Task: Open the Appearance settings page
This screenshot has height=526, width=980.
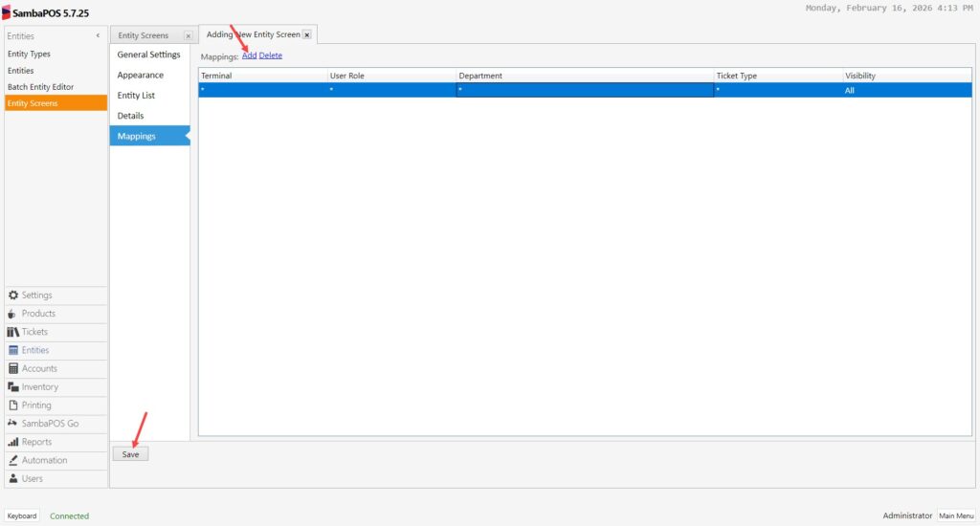Action: pyautogui.click(x=141, y=76)
